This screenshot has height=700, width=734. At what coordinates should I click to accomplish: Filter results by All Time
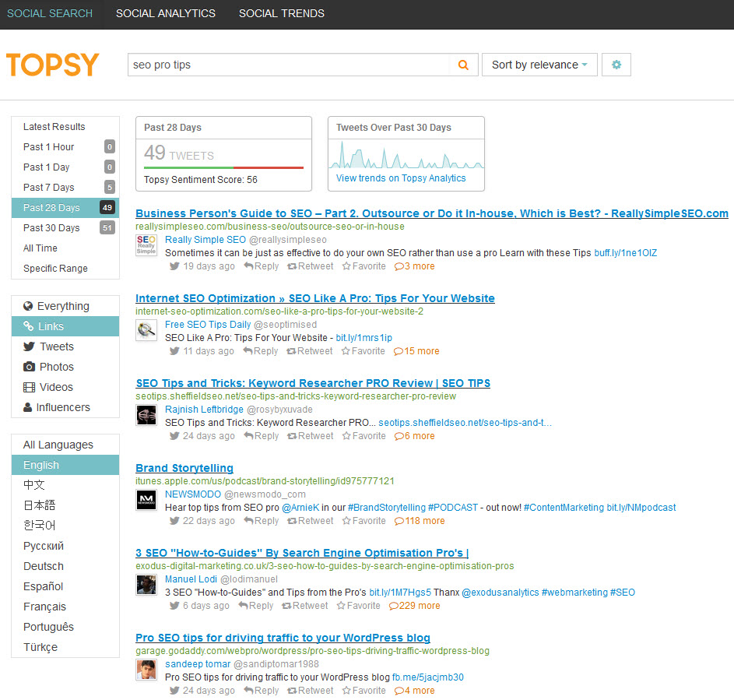(65, 248)
